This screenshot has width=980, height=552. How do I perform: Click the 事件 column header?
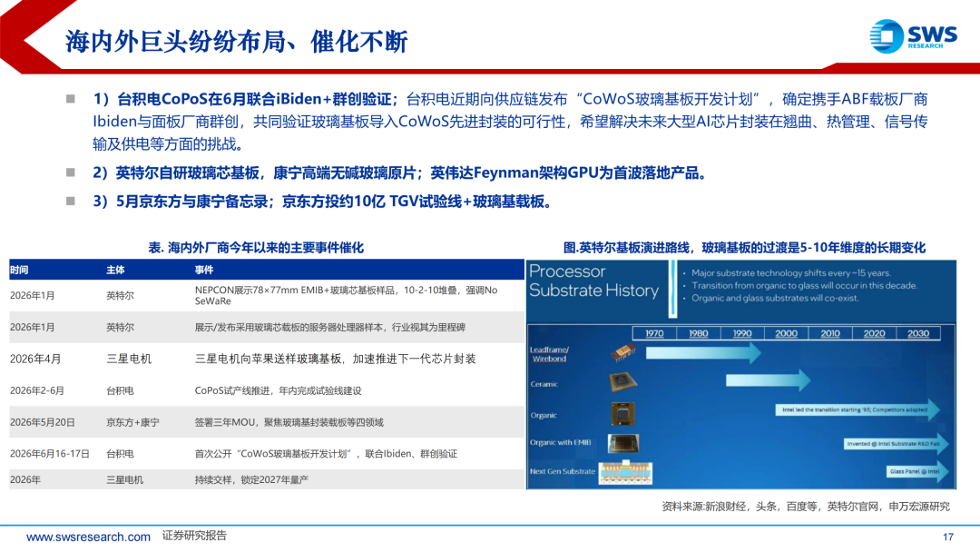204,270
